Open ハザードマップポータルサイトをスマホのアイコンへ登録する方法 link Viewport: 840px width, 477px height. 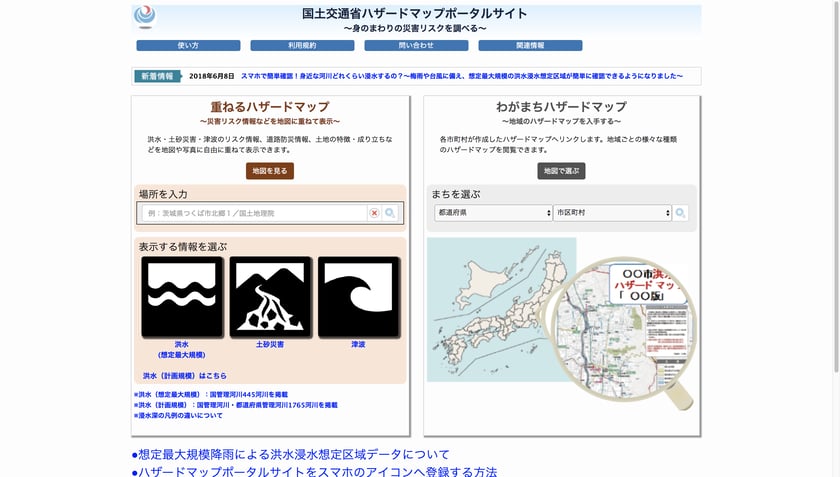314,472
